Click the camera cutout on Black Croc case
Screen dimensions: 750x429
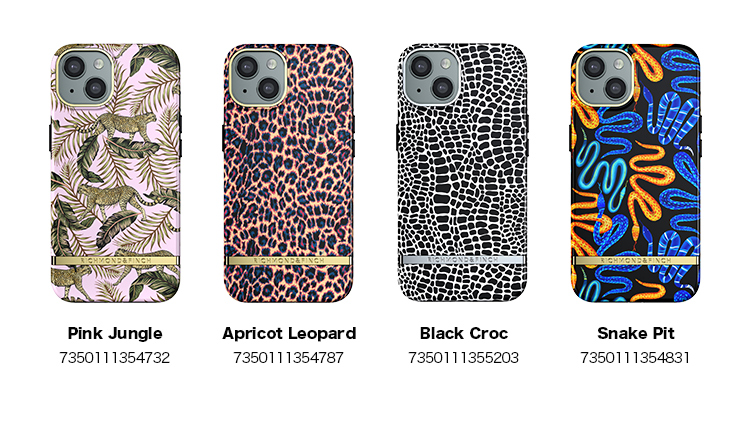[x=432, y=77]
